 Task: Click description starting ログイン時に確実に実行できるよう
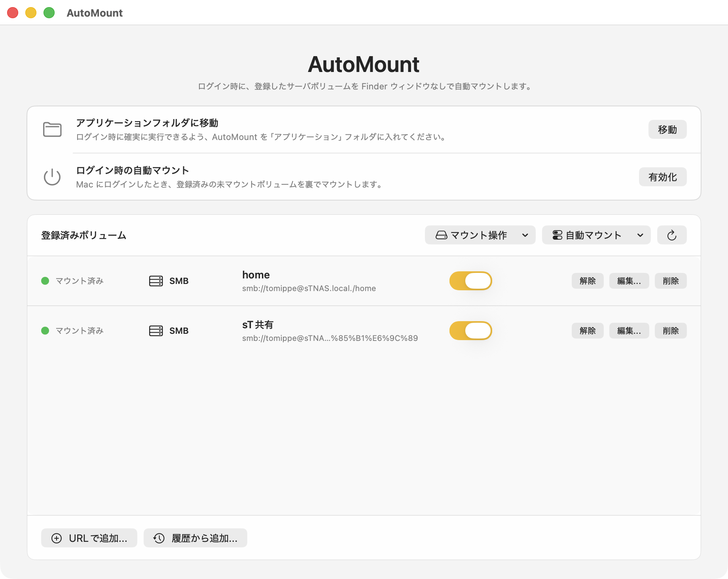pos(262,137)
